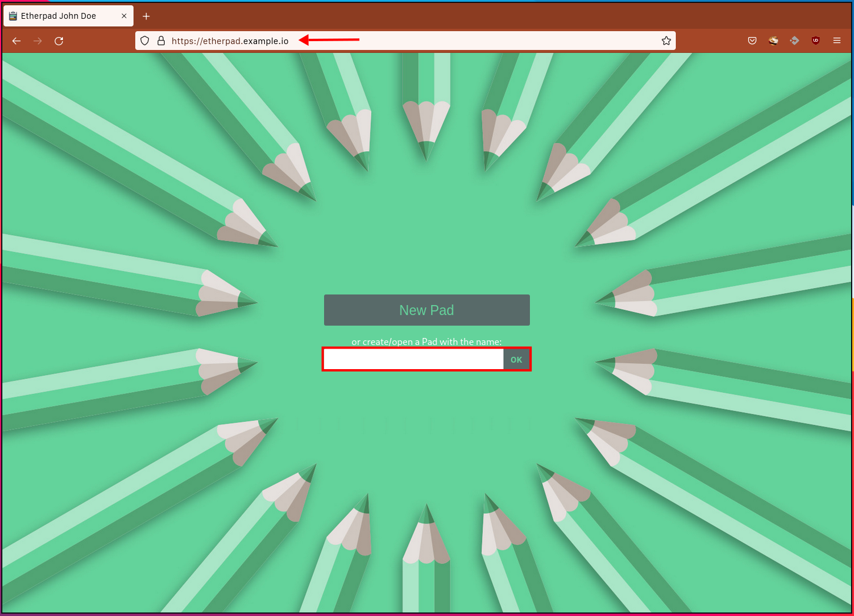Open the coffee cup extension icon

pyautogui.click(x=773, y=41)
